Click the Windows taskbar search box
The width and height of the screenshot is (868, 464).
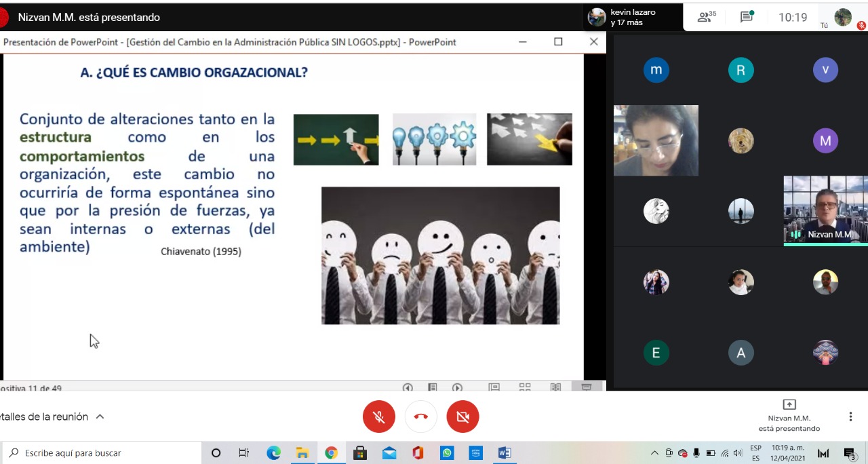pyautogui.click(x=102, y=452)
